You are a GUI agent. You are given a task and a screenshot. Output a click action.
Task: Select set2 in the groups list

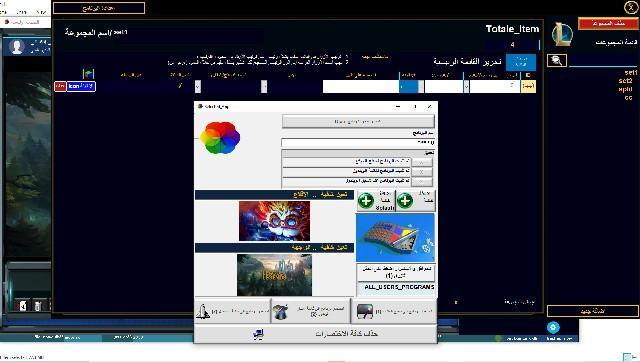(625, 80)
